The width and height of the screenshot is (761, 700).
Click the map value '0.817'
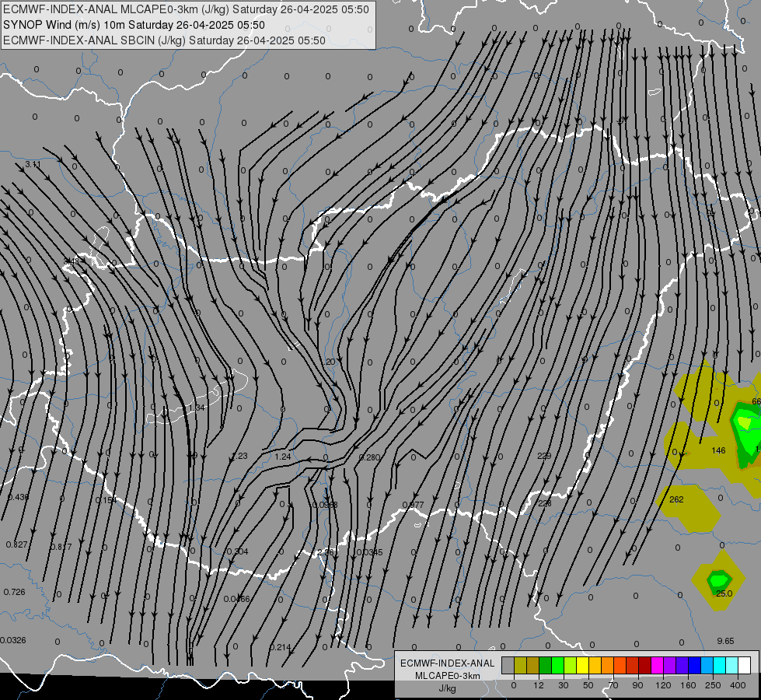point(61,547)
